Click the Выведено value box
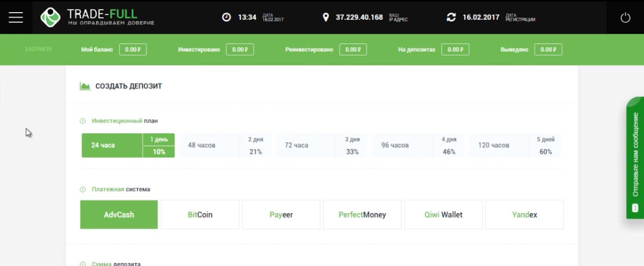The image size is (644, 266). [x=548, y=50]
